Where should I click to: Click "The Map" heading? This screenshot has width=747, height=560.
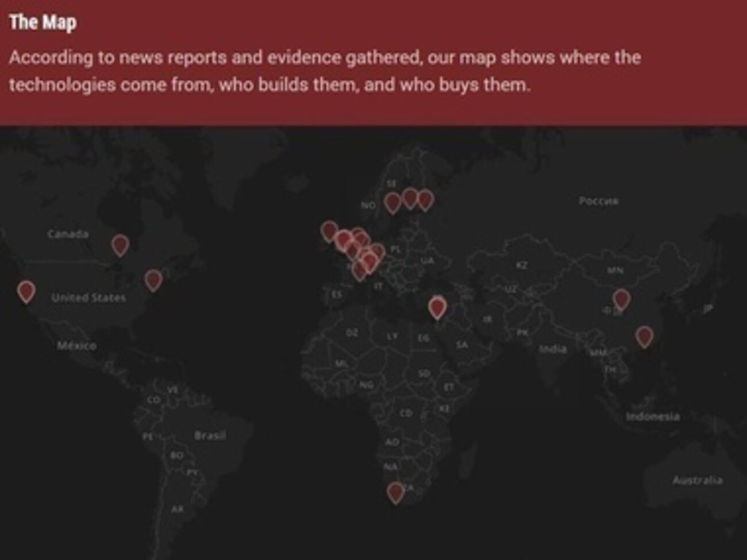[x=43, y=22]
